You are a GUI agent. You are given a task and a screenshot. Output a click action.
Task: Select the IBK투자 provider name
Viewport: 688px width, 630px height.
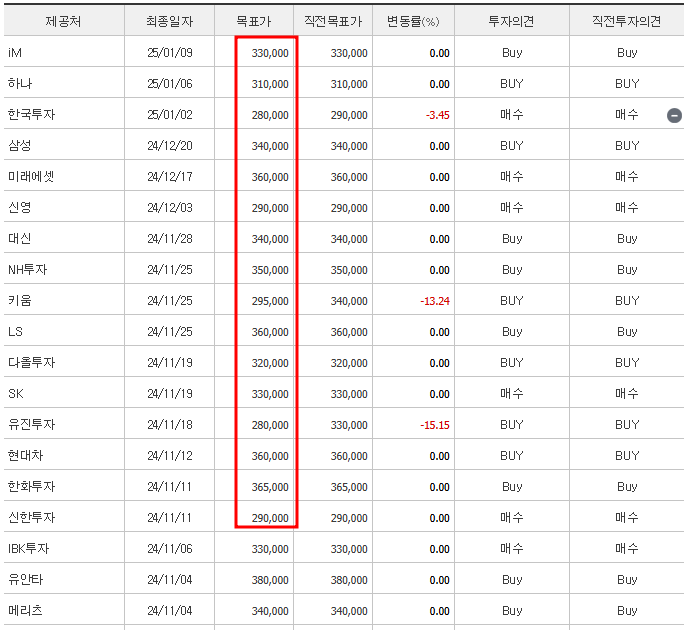pos(29,548)
